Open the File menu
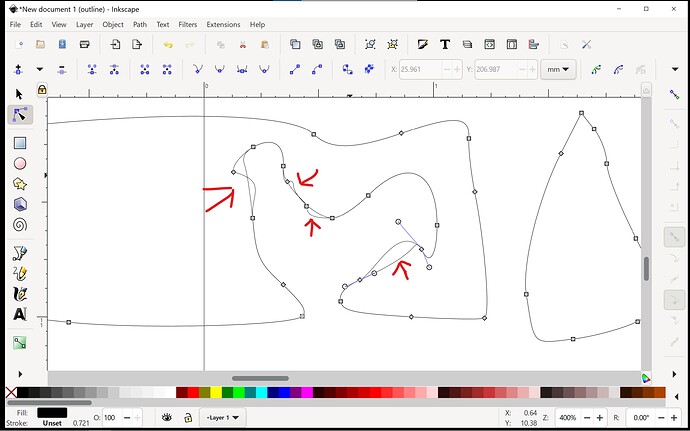 (15, 25)
